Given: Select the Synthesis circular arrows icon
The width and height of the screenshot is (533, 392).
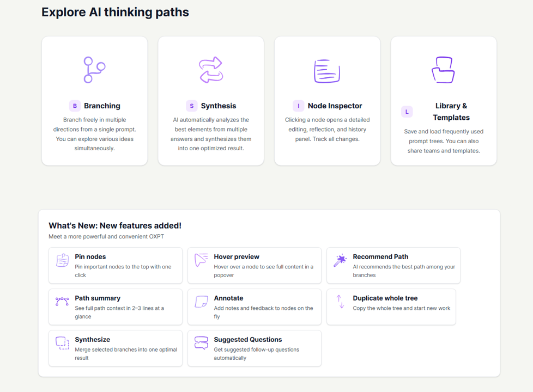Looking at the screenshot, I should click(x=211, y=69).
